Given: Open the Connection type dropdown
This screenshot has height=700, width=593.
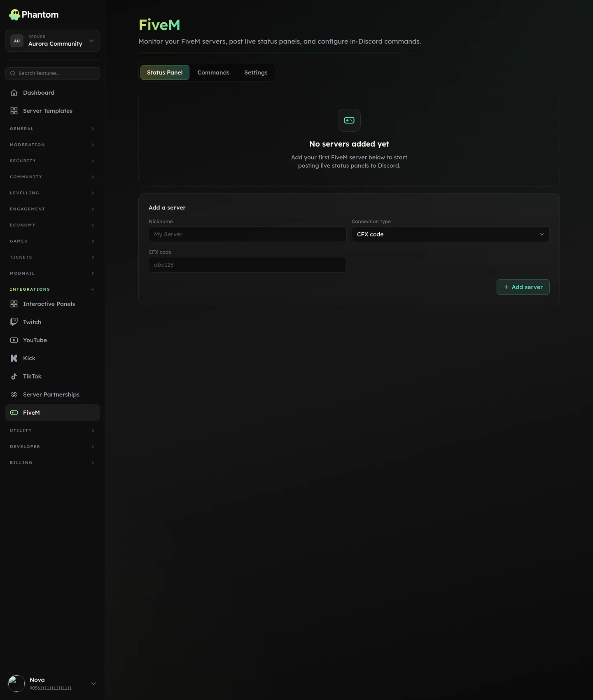Looking at the screenshot, I should pyautogui.click(x=451, y=234).
